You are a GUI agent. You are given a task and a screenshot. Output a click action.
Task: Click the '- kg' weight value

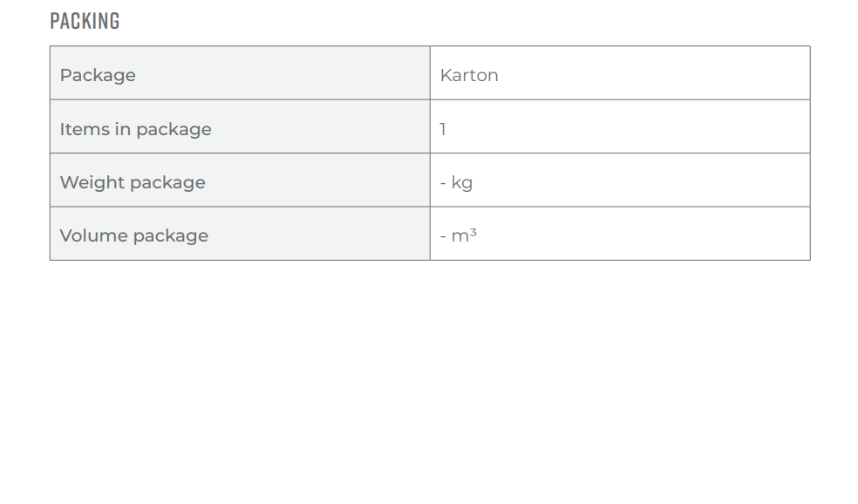click(456, 182)
